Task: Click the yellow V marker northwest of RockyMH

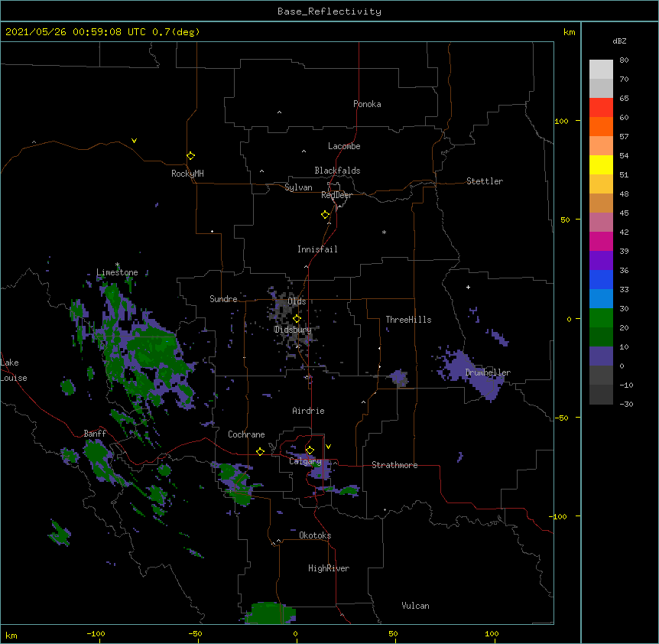Action: coord(134,141)
